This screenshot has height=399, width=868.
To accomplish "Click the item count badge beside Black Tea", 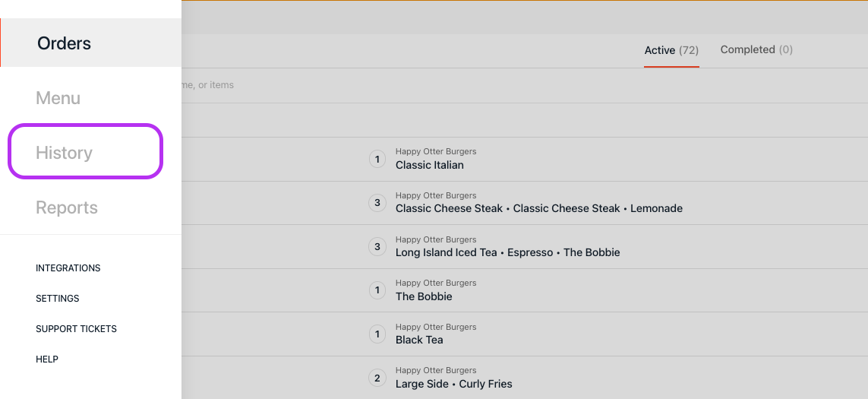I will [377, 334].
